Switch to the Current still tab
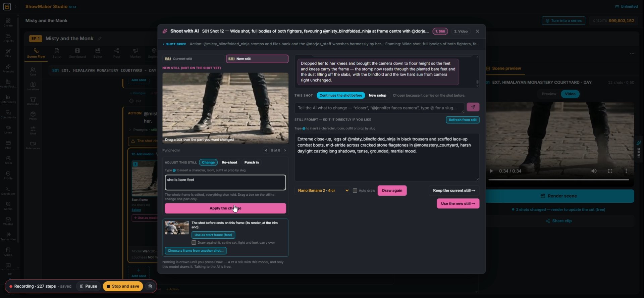Viewport: 644px width, 298px height. [x=193, y=59]
